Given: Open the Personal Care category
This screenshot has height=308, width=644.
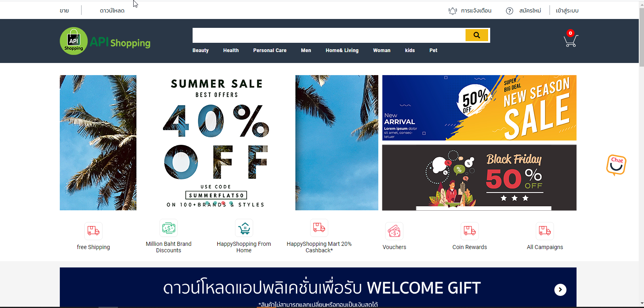Looking at the screenshot, I should click(x=270, y=50).
